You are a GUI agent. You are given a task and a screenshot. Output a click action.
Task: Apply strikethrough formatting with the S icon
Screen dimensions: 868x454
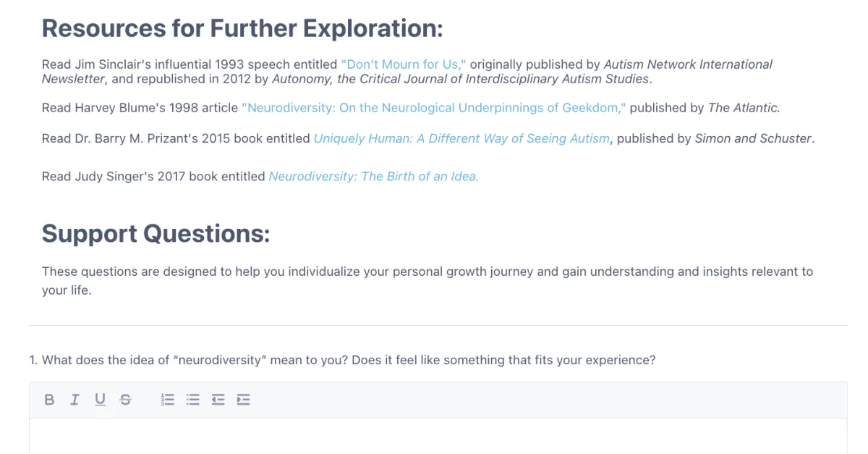tap(125, 399)
